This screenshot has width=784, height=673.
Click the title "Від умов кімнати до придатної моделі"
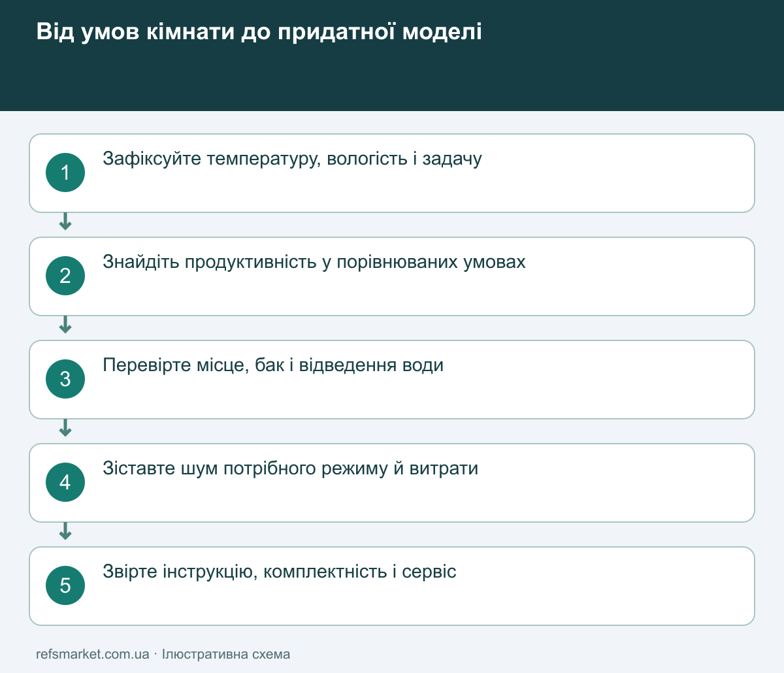coord(259,32)
